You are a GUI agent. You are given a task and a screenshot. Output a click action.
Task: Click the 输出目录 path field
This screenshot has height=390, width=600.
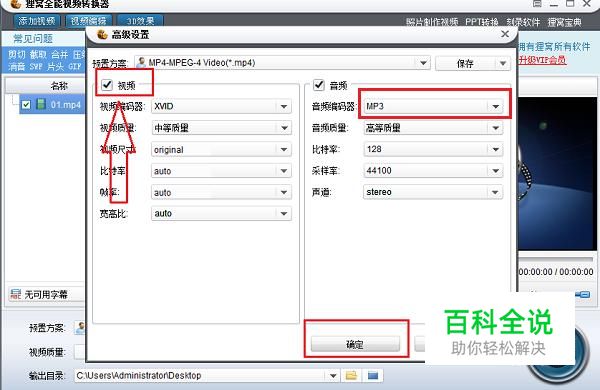(x=200, y=376)
